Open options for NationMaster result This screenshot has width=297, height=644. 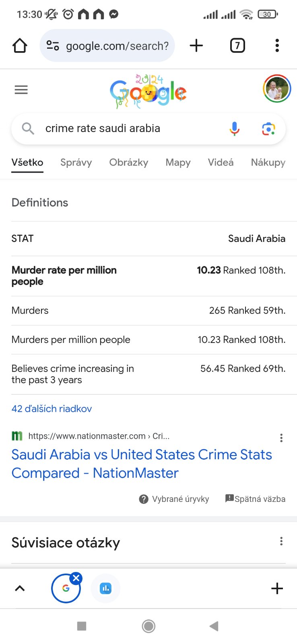pos(281,438)
